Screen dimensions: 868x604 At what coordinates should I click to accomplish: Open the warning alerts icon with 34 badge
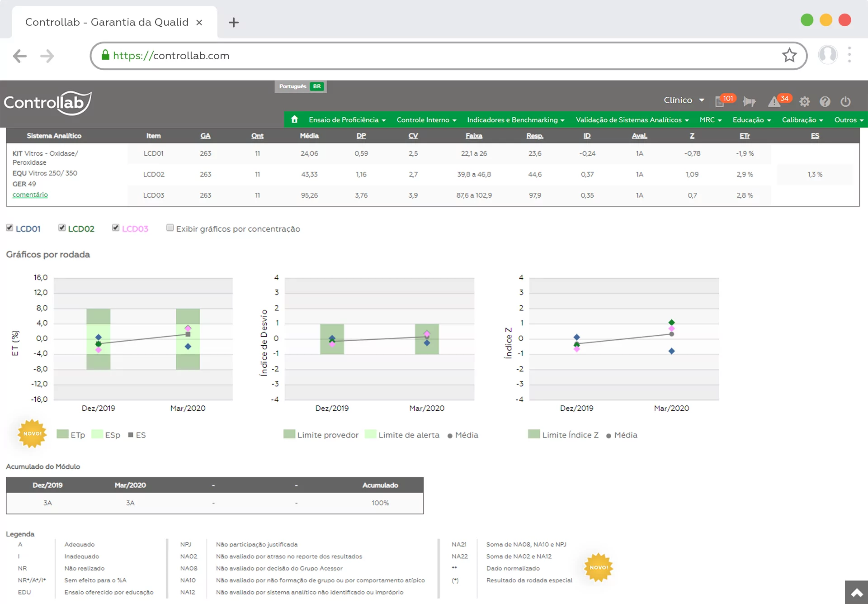[774, 101]
